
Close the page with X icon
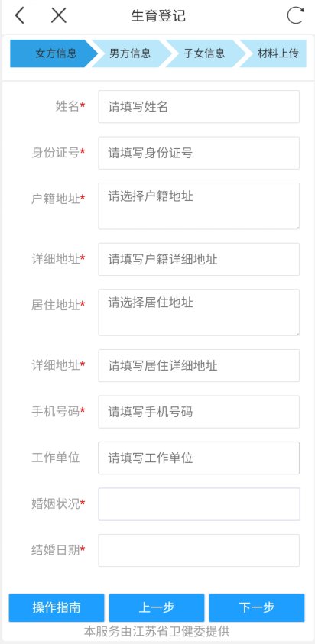click(58, 15)
